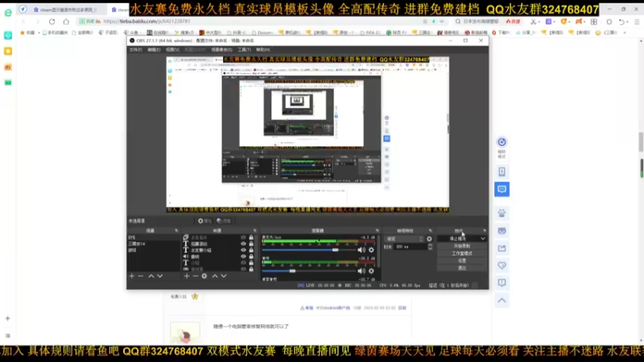Screen dimensions: 644x362
Task: Click 退出 exit button in OBS
Action: pyautogui.click(x=462, y=268)
